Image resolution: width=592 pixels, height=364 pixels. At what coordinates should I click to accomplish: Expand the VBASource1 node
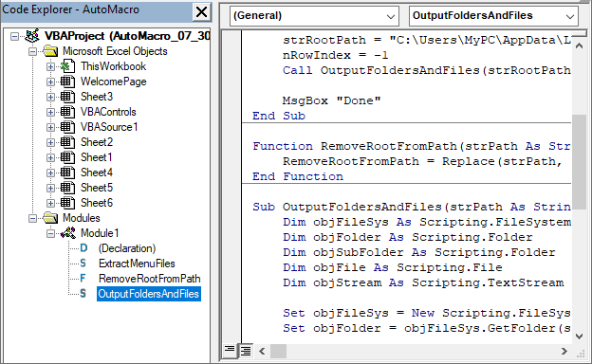[x=50, y=127]
